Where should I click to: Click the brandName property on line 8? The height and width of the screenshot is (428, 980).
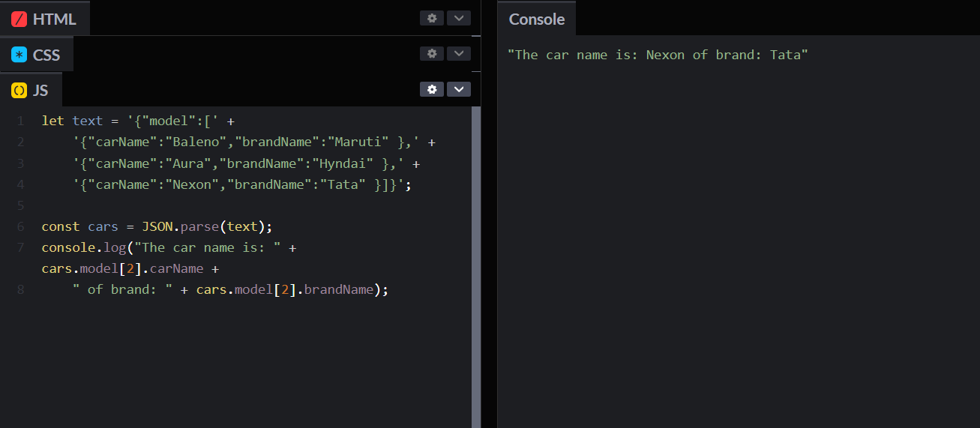338,289
